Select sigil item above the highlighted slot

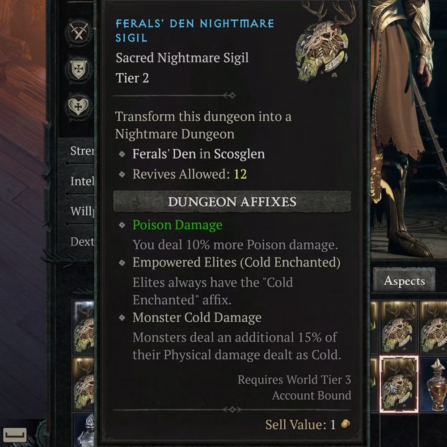[x=399, y=327]
